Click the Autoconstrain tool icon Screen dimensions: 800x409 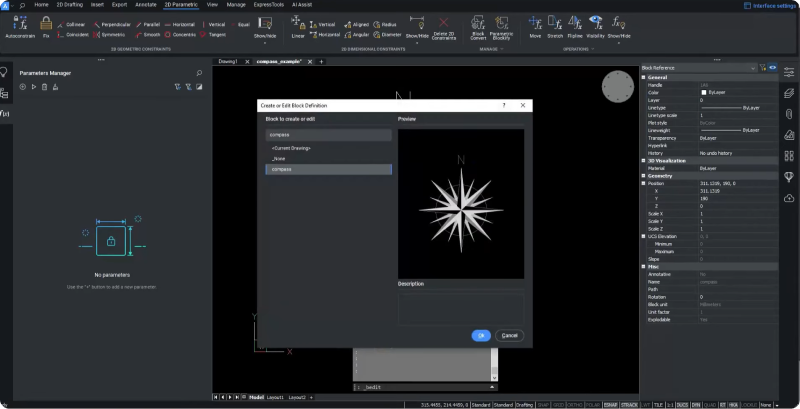(x=19, y=22)
